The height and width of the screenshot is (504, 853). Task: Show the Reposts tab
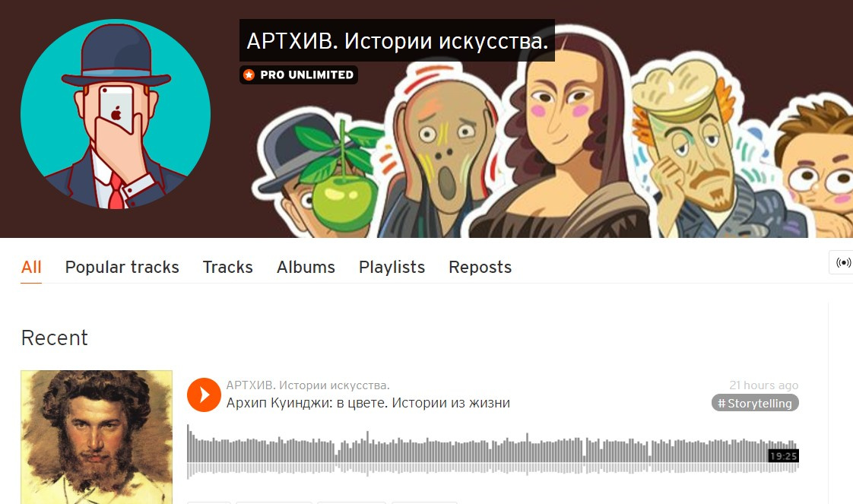(480, 267)
